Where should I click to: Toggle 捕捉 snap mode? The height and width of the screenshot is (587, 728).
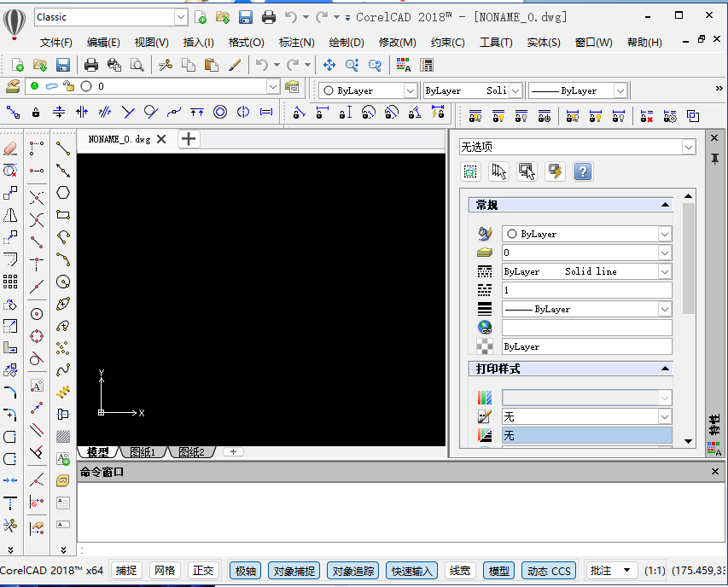pos(126,571)
